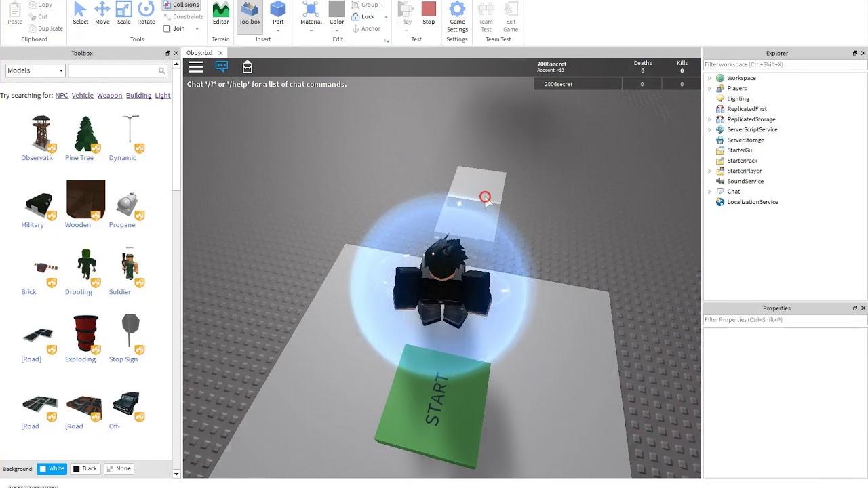This screenshot has height=488, width=868.
Task: Expand the Players tree node
Action: [x=709, y=88]
